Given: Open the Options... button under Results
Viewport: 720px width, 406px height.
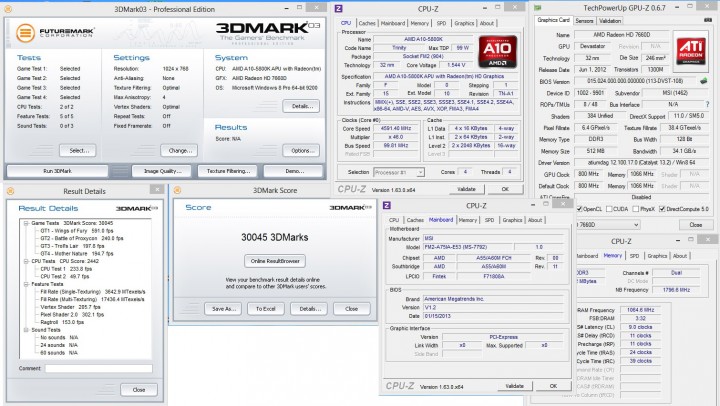Looking at the screenshot, I should [x=301, y=150].
